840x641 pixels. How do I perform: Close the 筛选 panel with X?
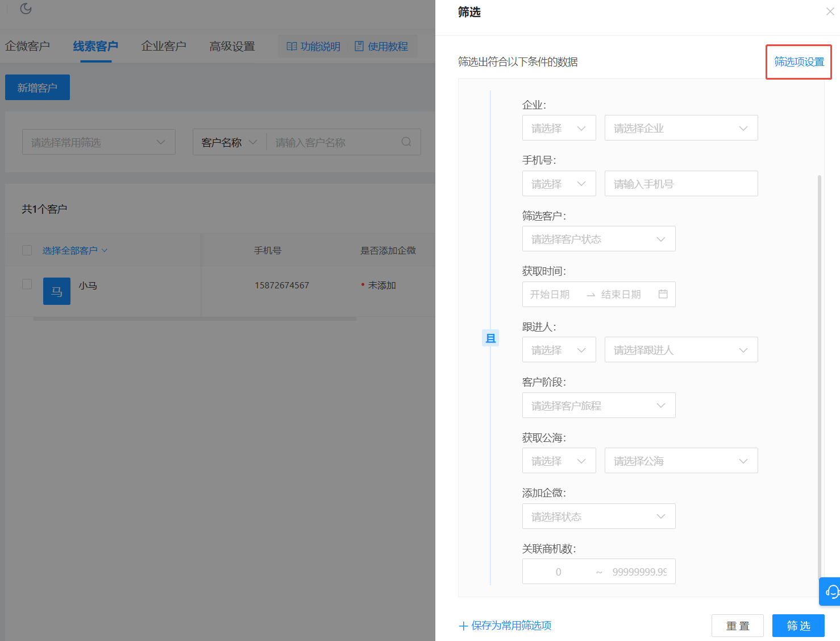[x=830, y=11]
